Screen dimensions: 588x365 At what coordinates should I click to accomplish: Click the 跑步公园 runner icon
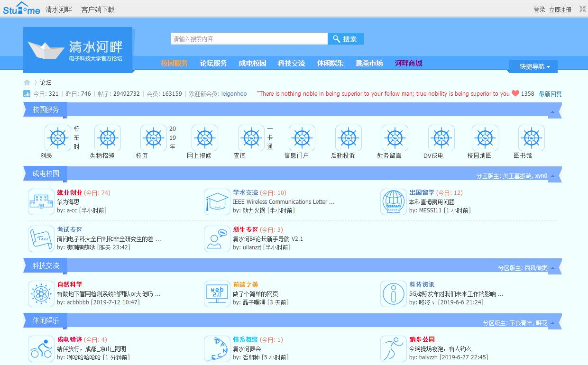coord(393,349)
